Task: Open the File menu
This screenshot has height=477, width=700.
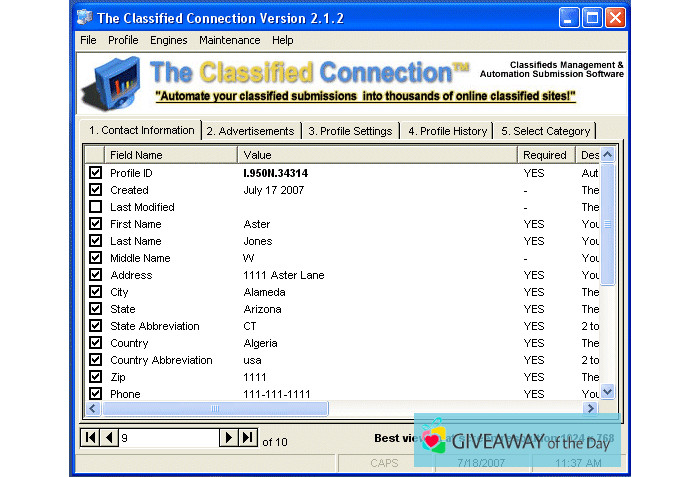Action: [x=88, y=40]
